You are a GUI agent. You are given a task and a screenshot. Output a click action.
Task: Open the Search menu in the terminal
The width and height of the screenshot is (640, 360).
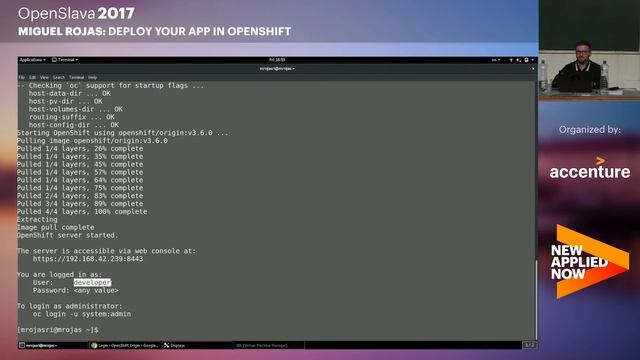pyautogui.click(x=59, y=77)
